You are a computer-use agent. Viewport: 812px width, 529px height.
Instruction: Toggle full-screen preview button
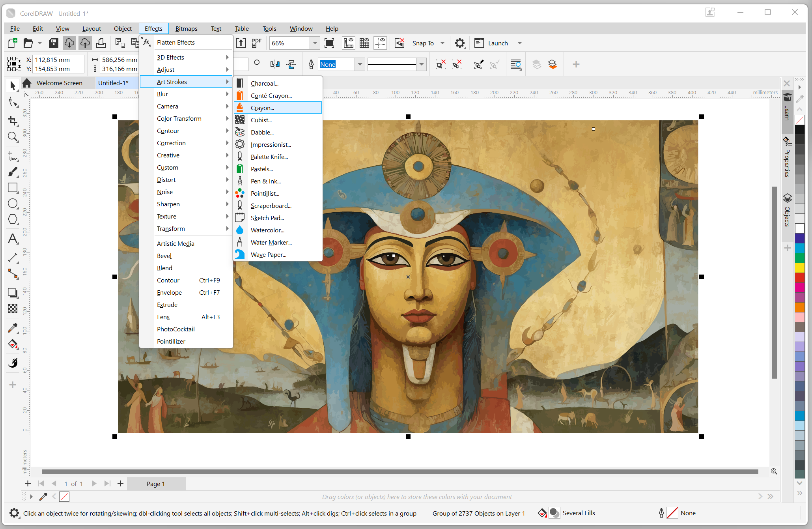329,43
